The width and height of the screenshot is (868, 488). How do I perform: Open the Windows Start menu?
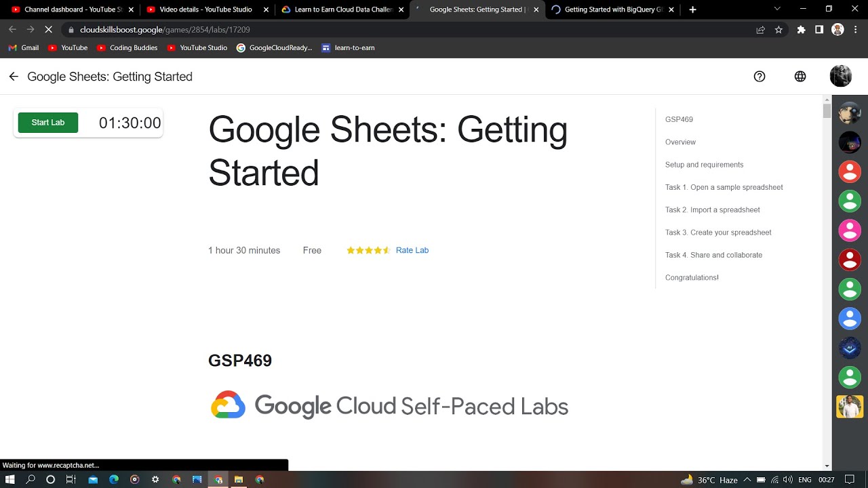tap(10, 479)
